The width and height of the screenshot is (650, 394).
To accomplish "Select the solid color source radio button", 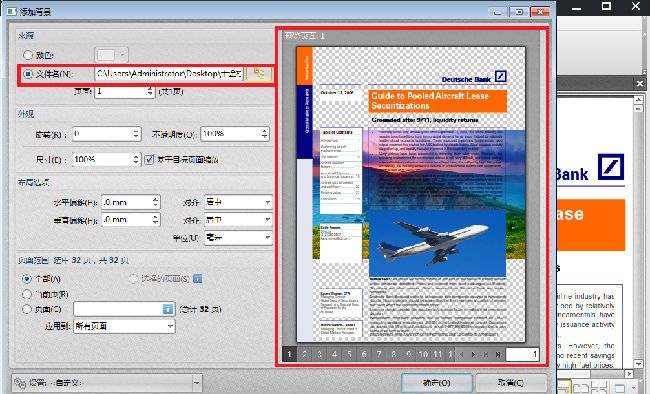I will [x=28, y=55].
